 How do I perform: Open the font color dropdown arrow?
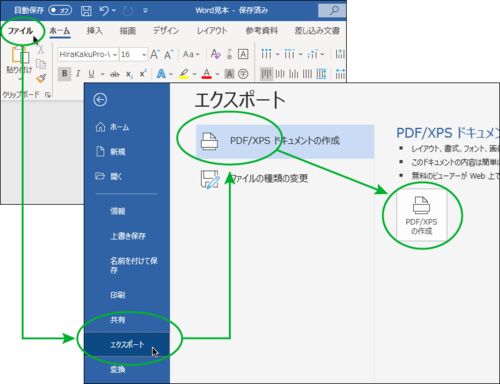[217, 74]
